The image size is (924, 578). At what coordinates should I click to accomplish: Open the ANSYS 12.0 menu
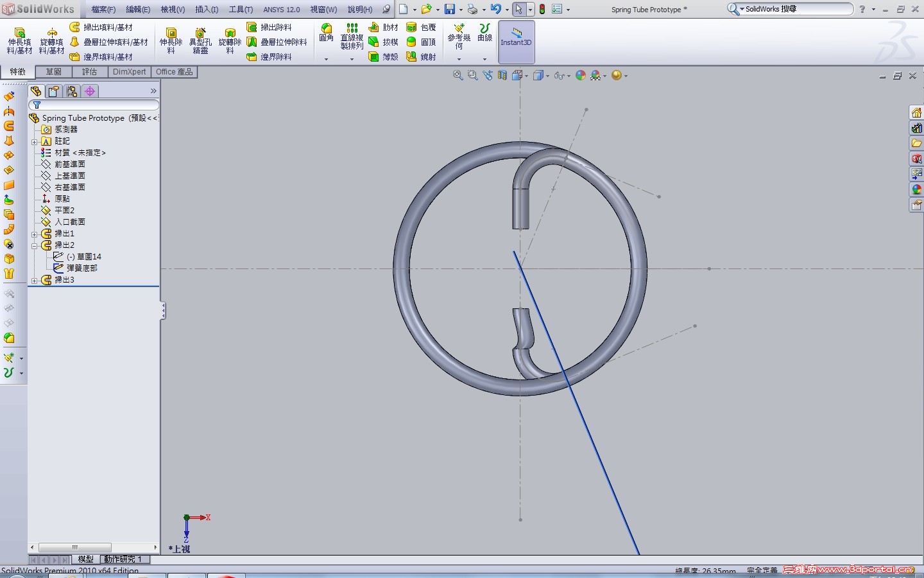pyautogui.click(x=282, y=10)
